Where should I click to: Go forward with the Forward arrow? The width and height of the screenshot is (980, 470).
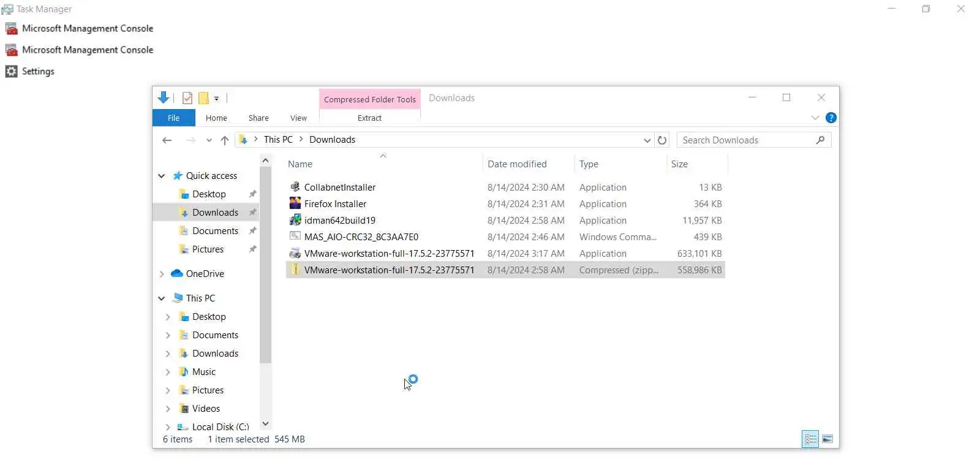[190, 140]
